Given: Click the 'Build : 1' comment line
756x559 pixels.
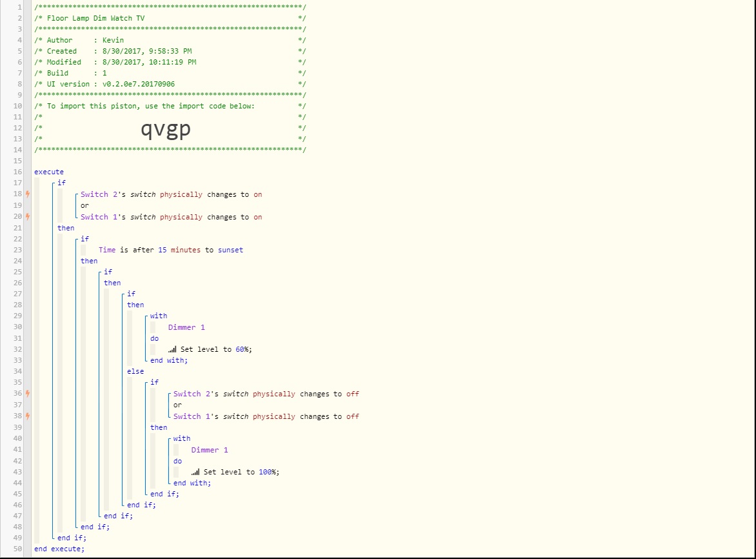Looking at the screenshot, I should tap(77, 74).
